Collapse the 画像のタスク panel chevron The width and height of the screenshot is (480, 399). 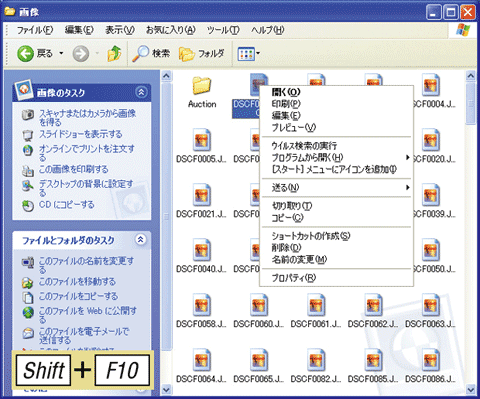[141, 92]
